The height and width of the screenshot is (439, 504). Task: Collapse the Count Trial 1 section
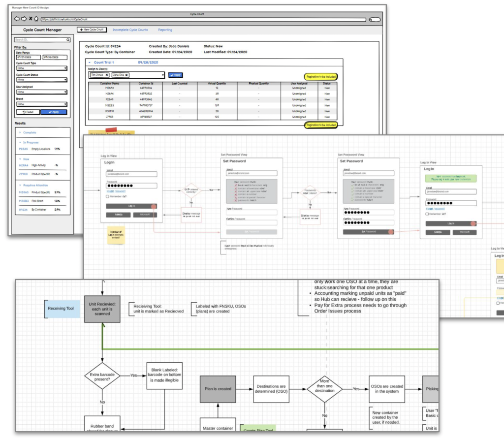tap(90, 63)
